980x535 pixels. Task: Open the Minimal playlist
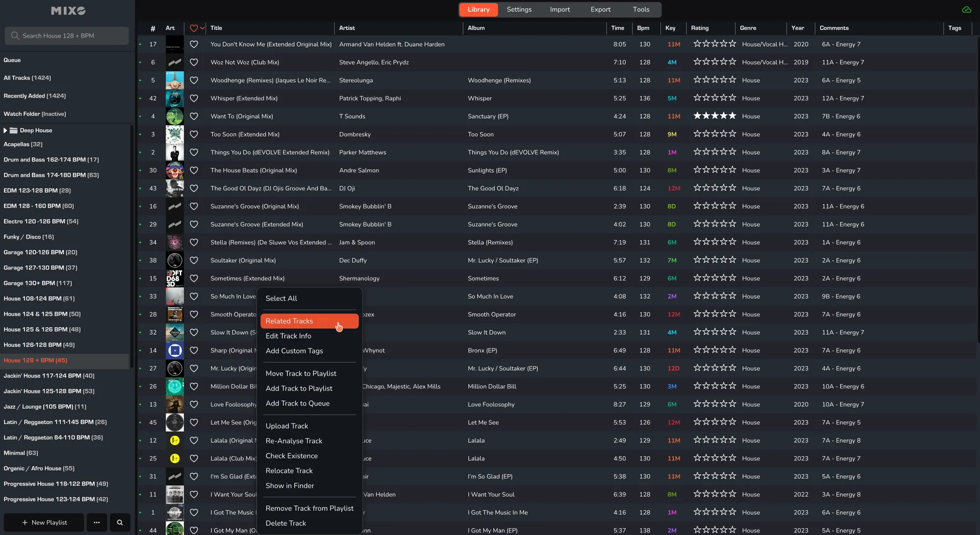[21, 453]
